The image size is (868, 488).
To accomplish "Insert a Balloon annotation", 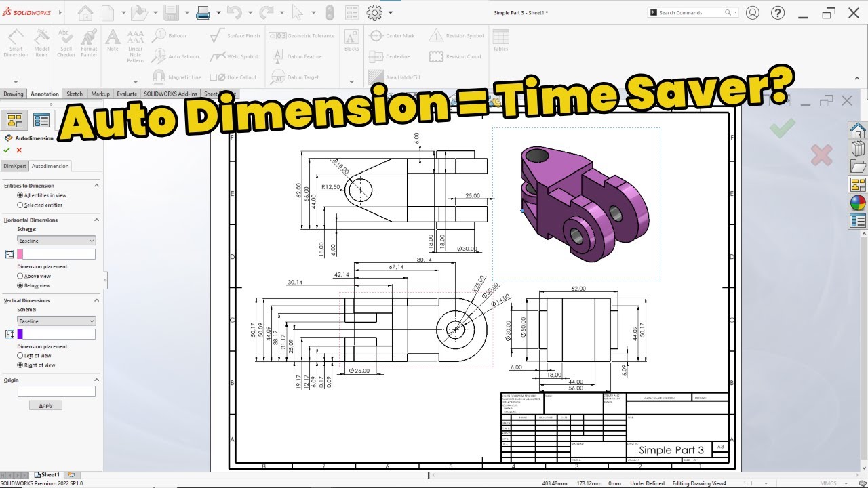I will [x=169, y=36].
